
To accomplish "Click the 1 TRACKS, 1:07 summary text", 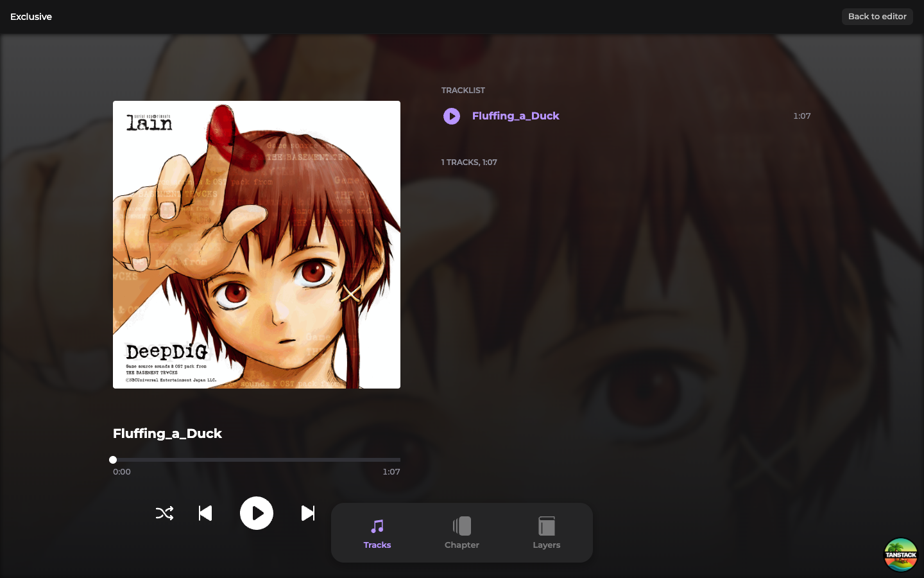I will click(x=469, y=162).
